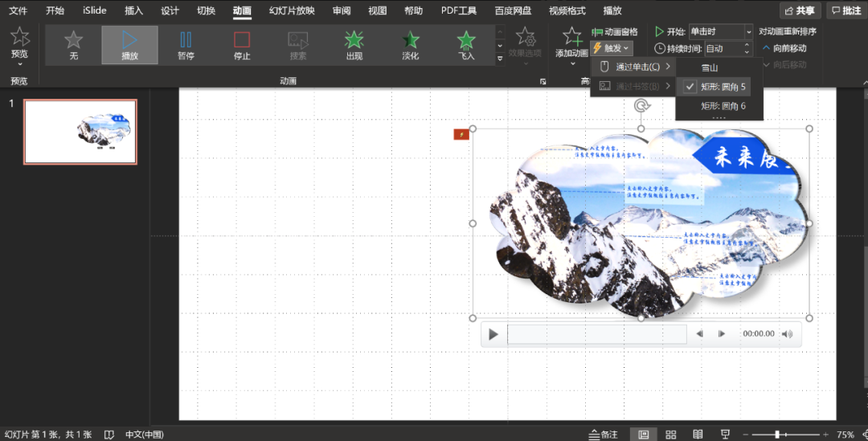
Task: Open the 视频格式 (Video Format) tab
Action: coord(567,10)
